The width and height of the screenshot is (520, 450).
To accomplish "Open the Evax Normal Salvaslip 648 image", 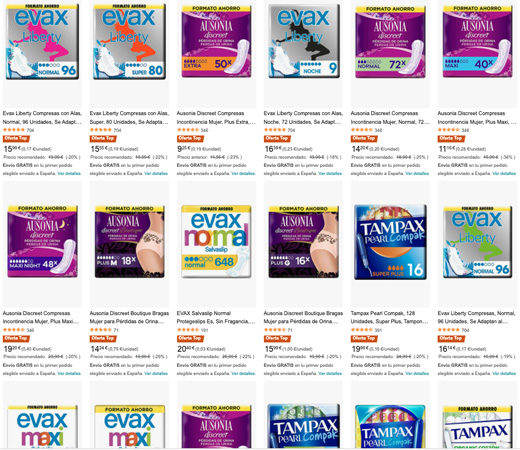I will coord(216,242).
